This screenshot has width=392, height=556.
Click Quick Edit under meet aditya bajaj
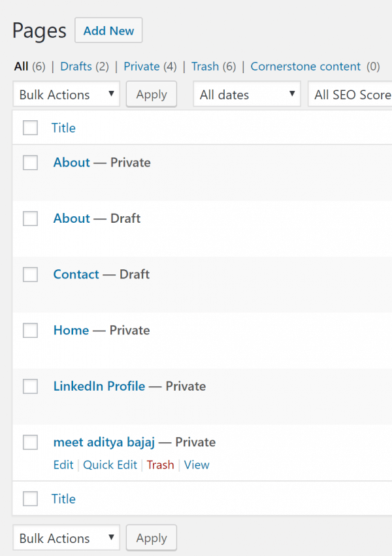pyautogui.click(x=110, y=465)
